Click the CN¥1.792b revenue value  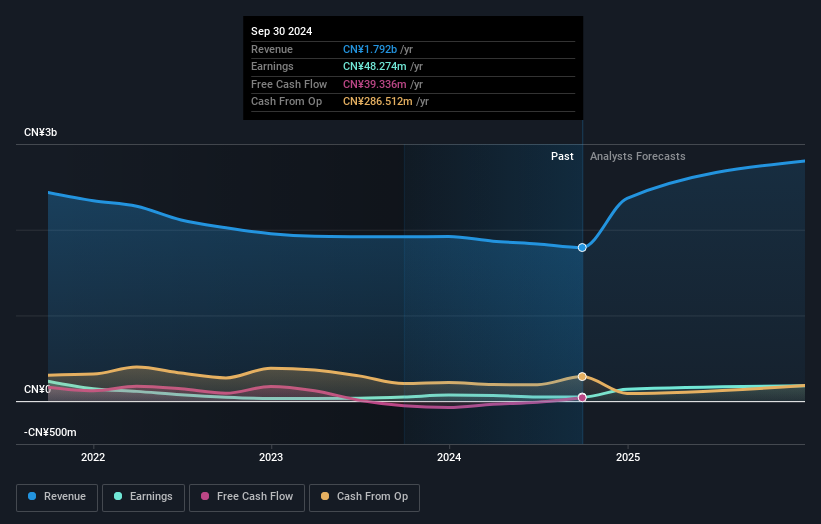click(x=370, y=49)
